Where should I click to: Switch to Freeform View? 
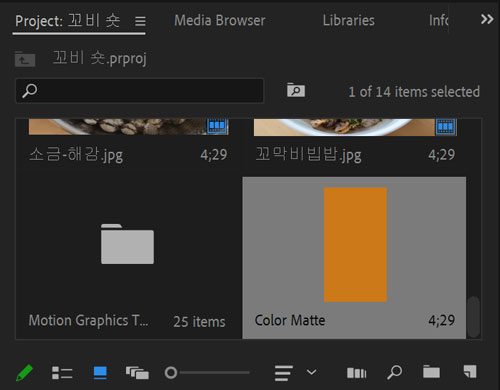point(137,373)
